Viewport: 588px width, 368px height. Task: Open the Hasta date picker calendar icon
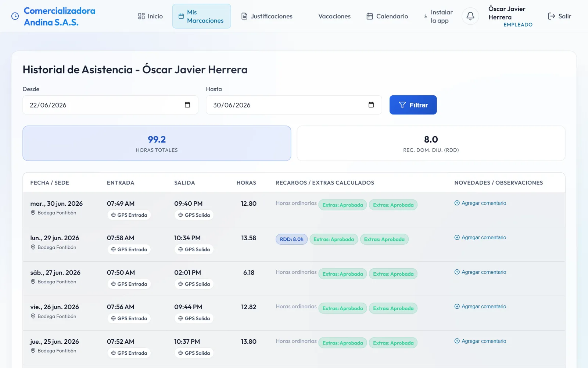(371, 105)
